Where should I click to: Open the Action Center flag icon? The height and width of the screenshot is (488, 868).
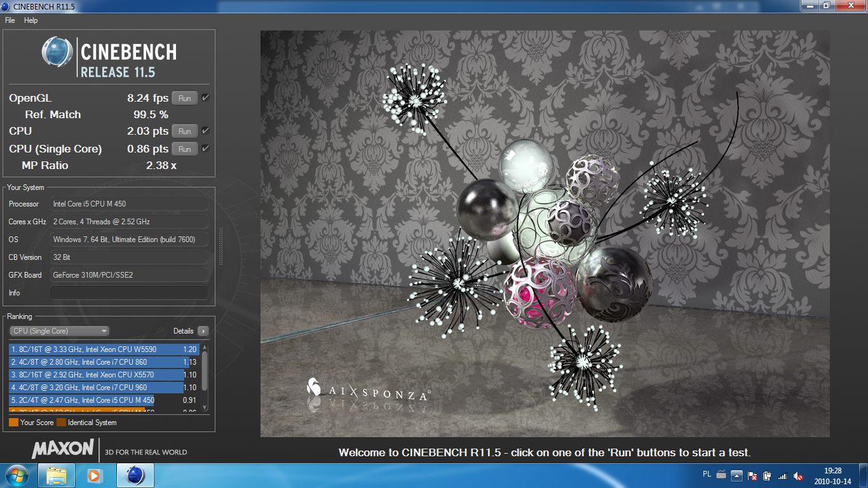[x=752, y=475]
